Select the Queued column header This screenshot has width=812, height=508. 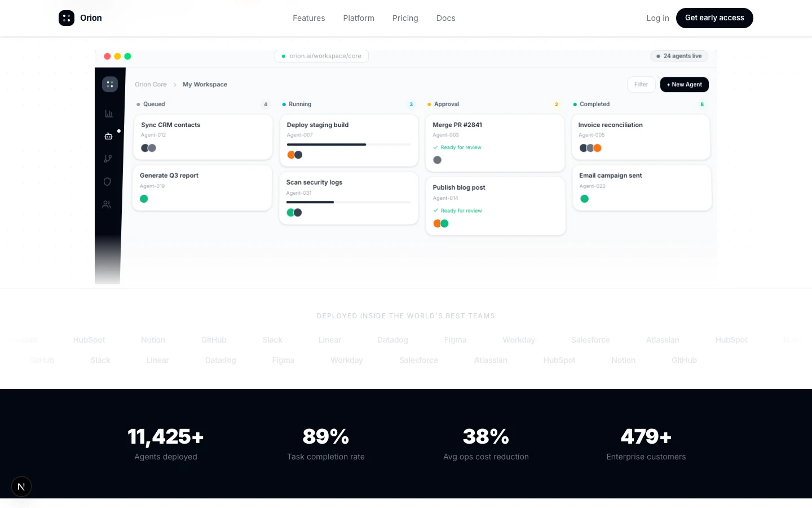click(151, 104)
